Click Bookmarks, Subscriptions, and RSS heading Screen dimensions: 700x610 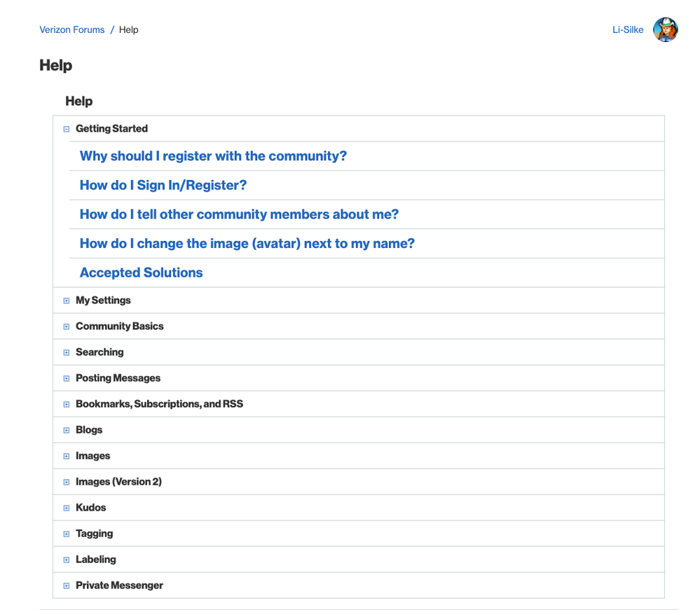[x=159, y=404]
